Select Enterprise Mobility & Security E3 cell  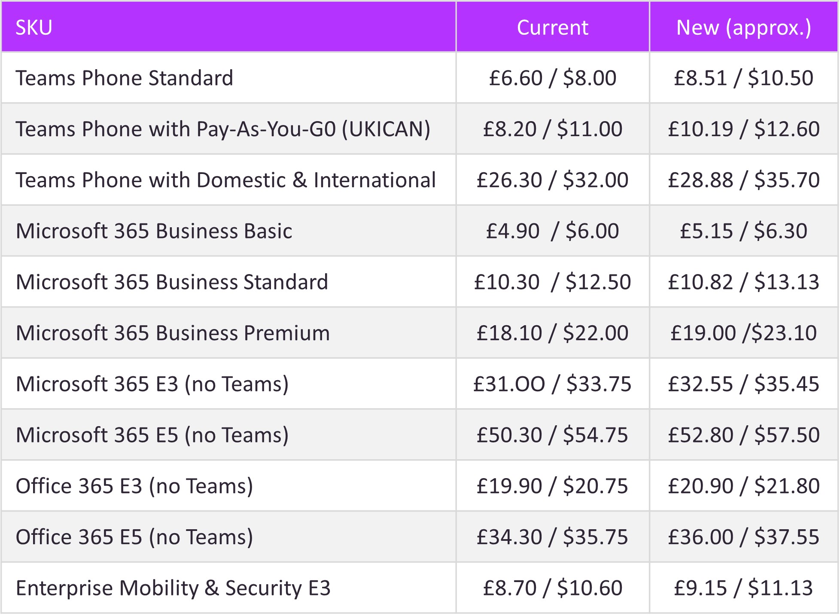point(228,588)
